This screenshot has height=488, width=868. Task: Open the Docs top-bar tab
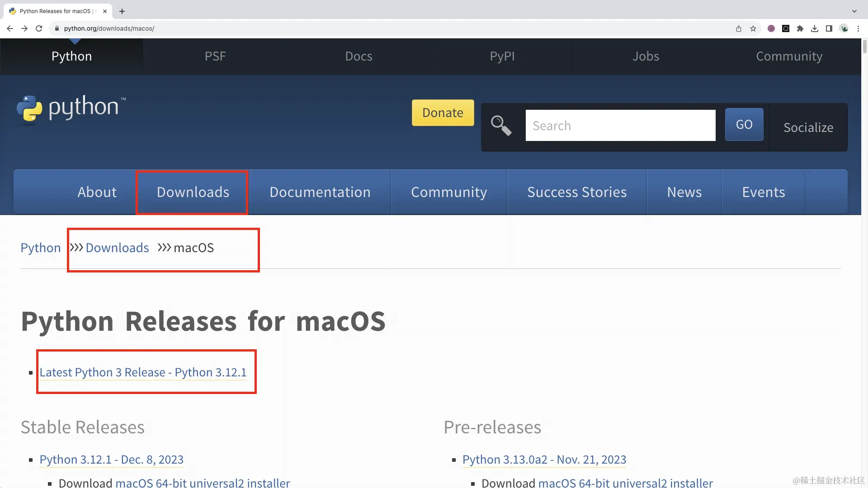(x=359, y=56)
